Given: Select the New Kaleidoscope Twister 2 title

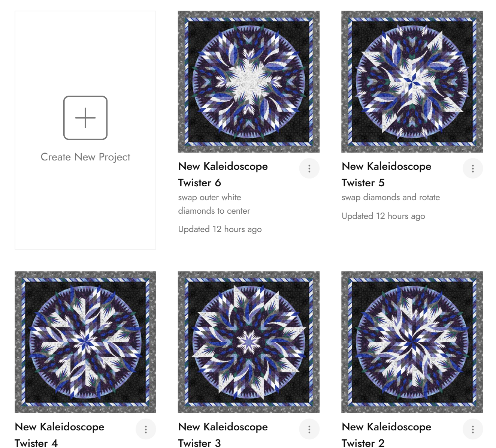Looking at the screenshot, I should (x=386, y=435).
